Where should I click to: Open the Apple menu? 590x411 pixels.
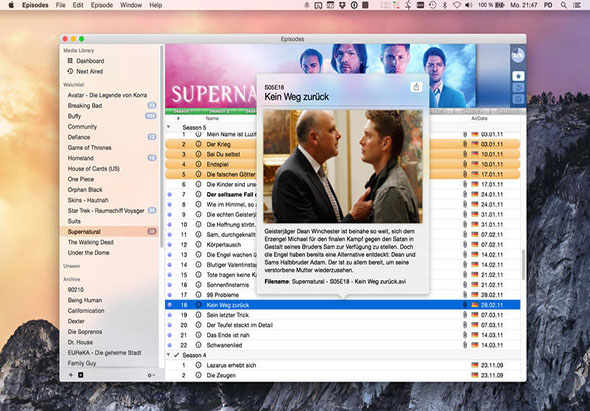click(11, 5)
